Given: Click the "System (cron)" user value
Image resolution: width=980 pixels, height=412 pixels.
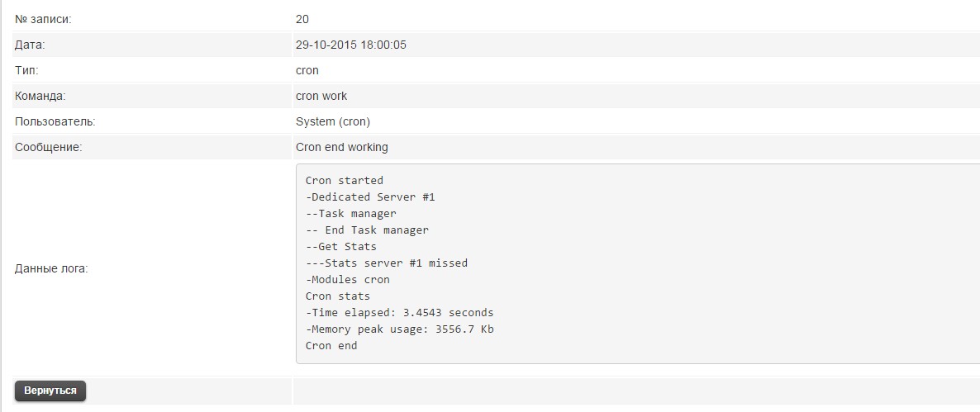Looking at the screenshot, I should pyautogui.click(x=333, y=121).
